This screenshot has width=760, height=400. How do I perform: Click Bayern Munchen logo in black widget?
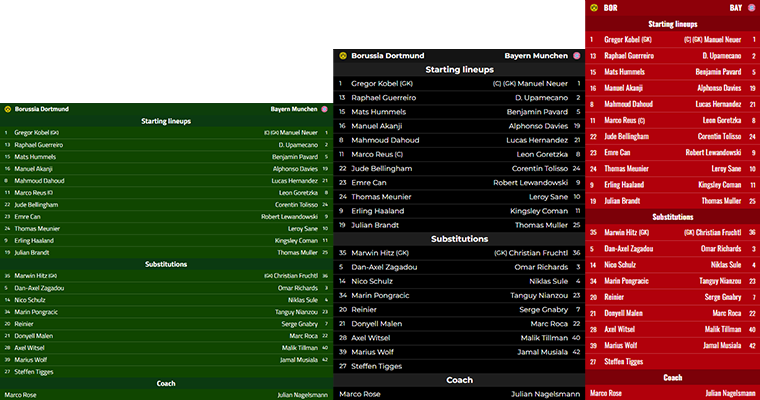577,56
